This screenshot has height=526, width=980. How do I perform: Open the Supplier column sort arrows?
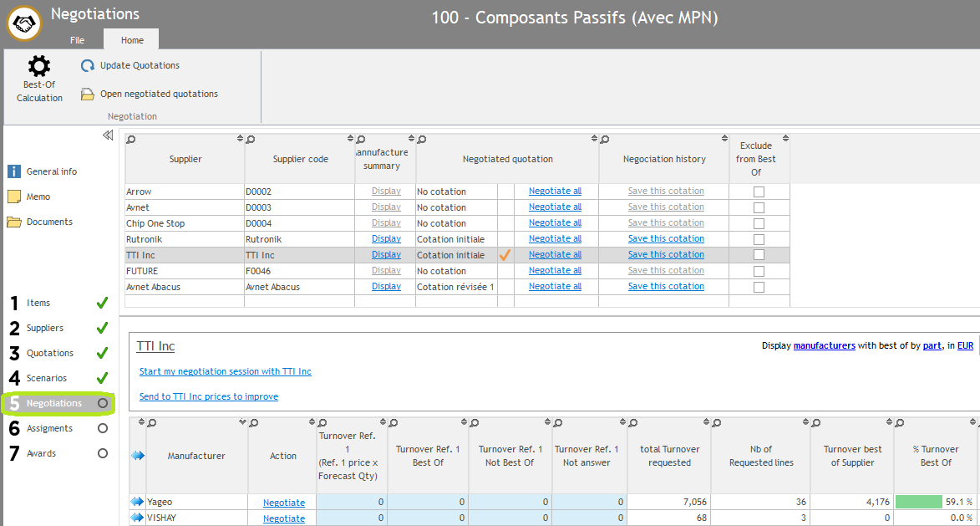(x=240, y=139)
